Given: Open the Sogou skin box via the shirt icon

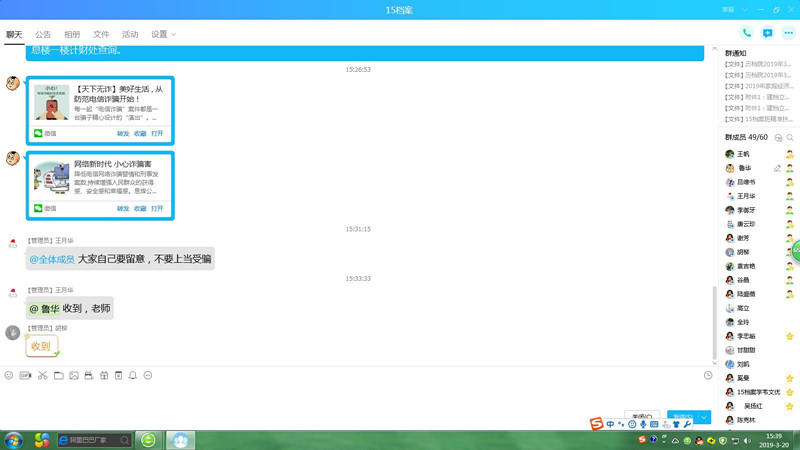Looking at the screenshot, I should [x=677, y=424].
